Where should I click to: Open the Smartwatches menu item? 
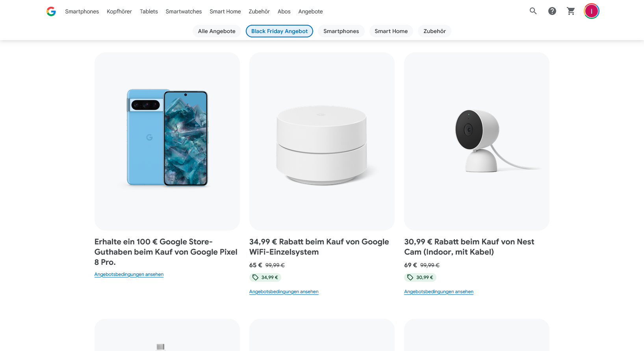coord(184,11)
